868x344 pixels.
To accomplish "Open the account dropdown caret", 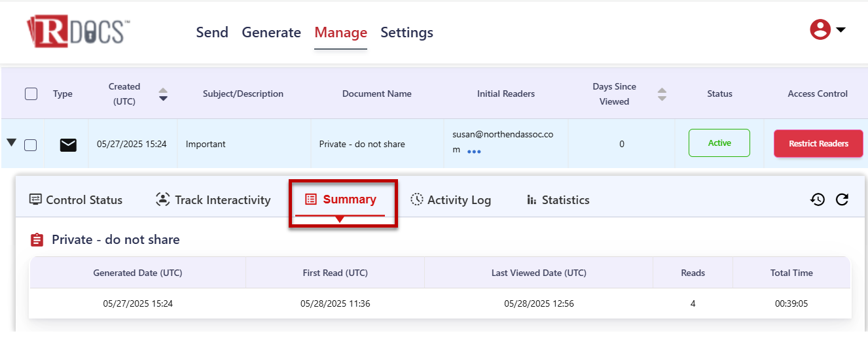I will (841, 30).
